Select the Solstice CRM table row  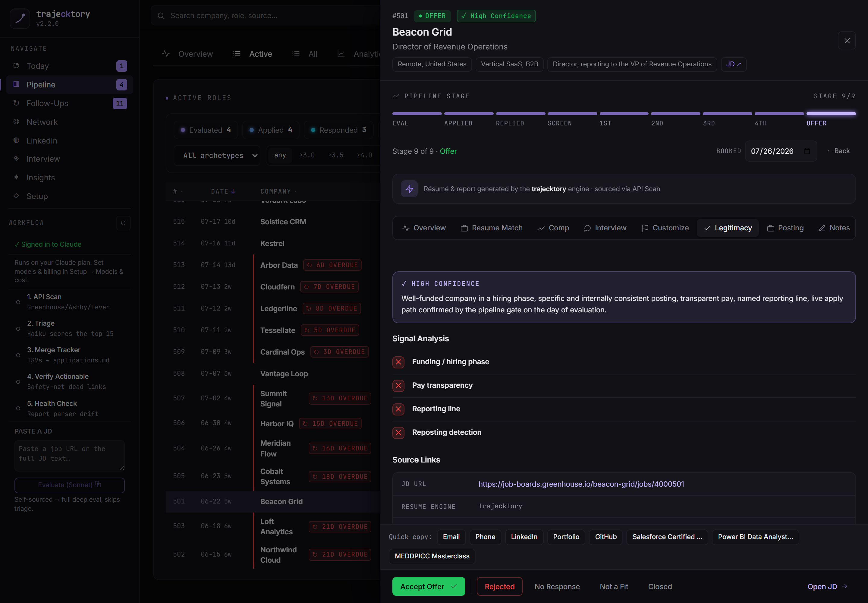[273, 222]
